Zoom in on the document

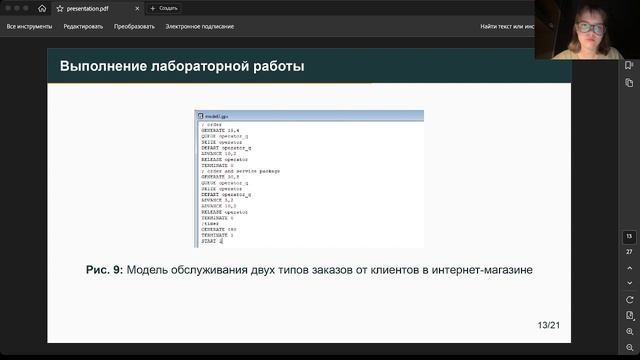pos(629,331)
